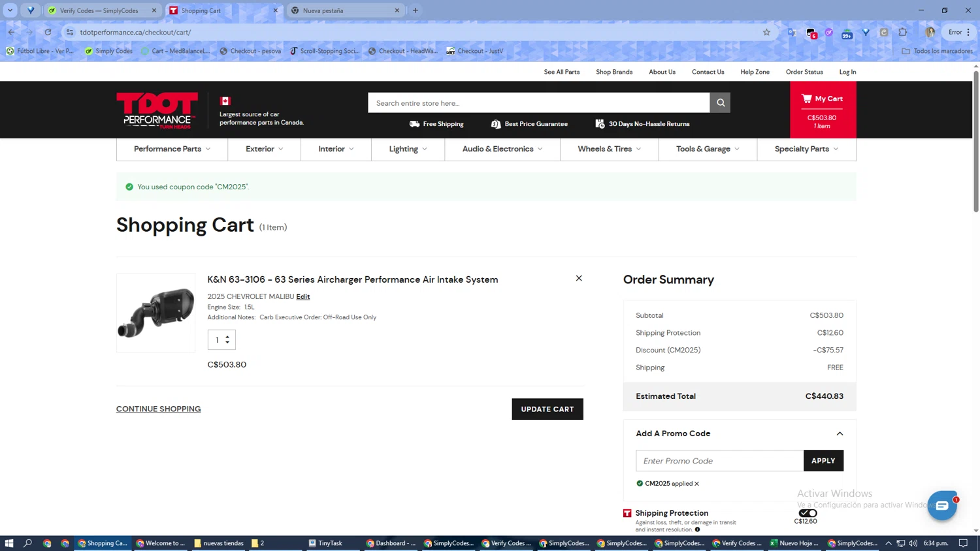Click the search magnifier button
This screenshot has width=980, height=551.
point(720,102)
